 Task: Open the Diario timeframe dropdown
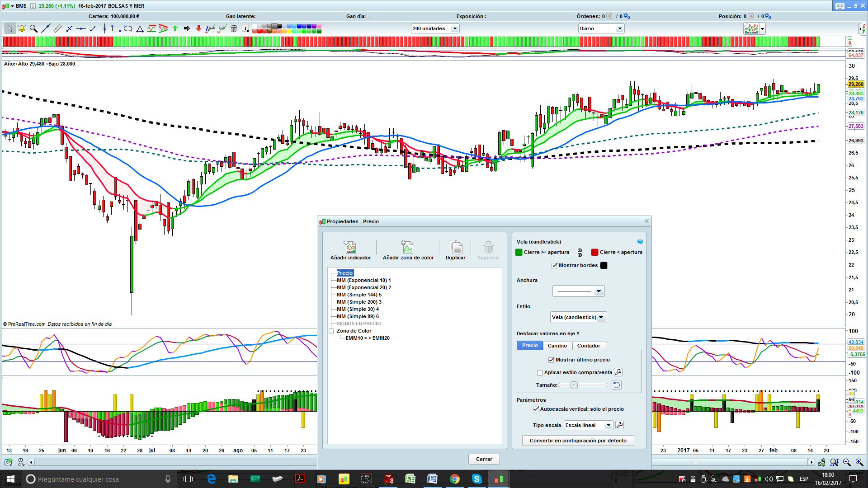click(x=620, y=28)
